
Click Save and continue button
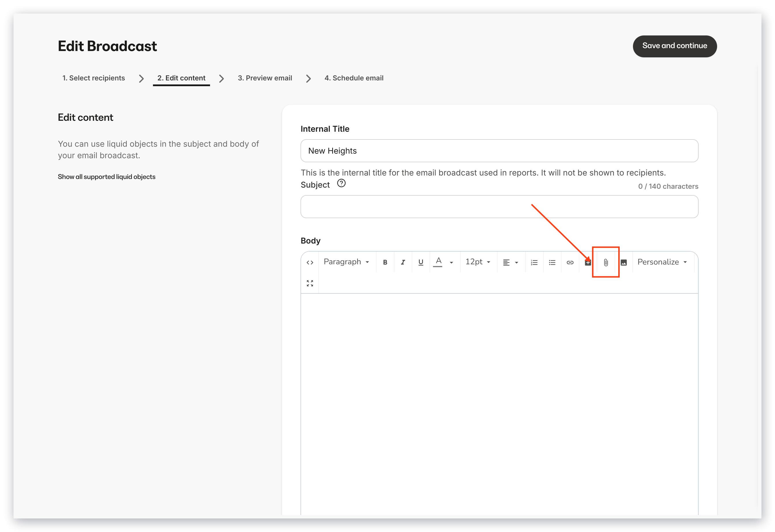point(675,46)
